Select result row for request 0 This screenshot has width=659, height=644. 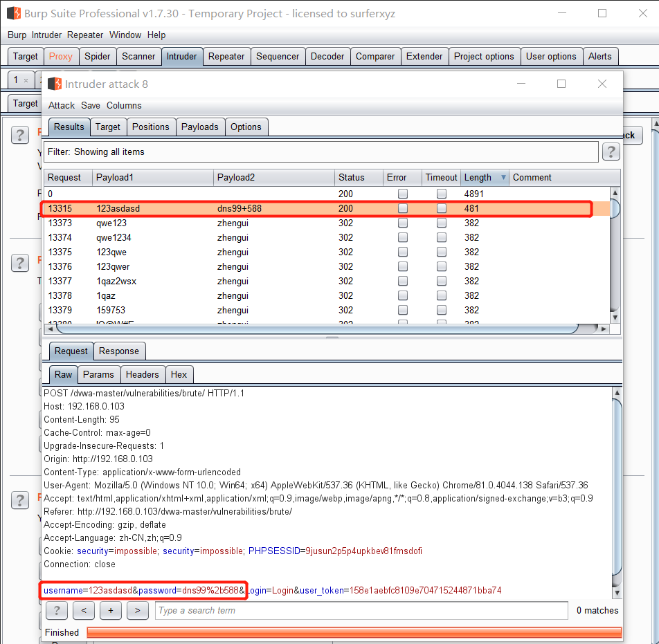[x=327, y=194]
